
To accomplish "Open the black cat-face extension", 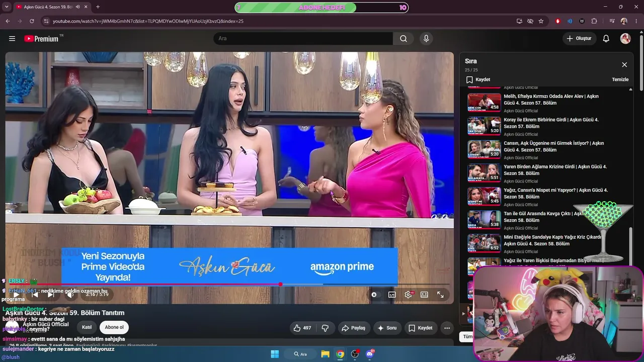I will coord(582,21).
